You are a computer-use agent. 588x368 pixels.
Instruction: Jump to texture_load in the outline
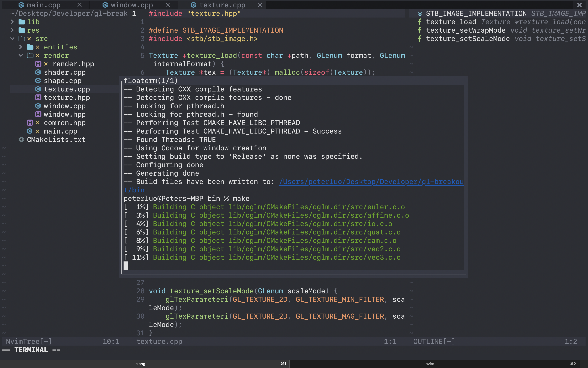coord(451,22)
